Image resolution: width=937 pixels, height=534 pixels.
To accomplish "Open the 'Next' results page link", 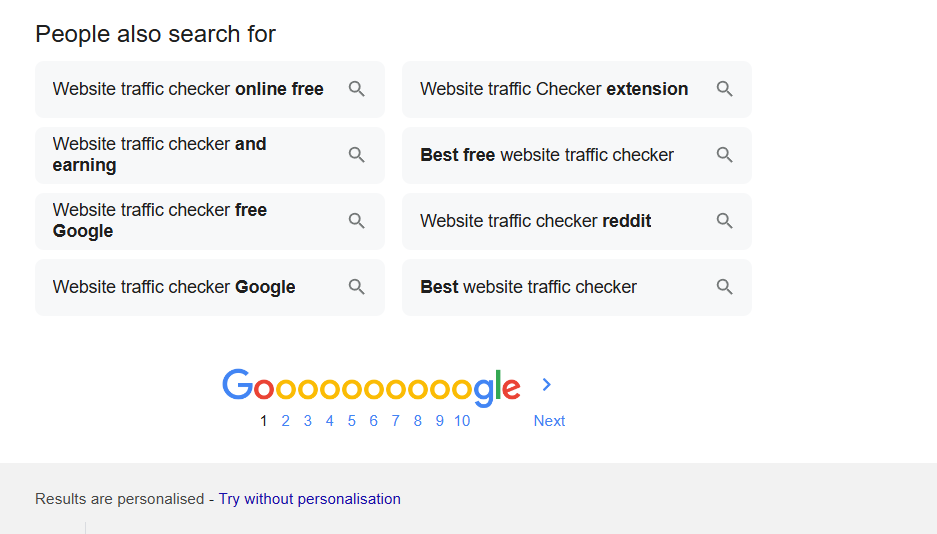I will click(x=549, y=421).
